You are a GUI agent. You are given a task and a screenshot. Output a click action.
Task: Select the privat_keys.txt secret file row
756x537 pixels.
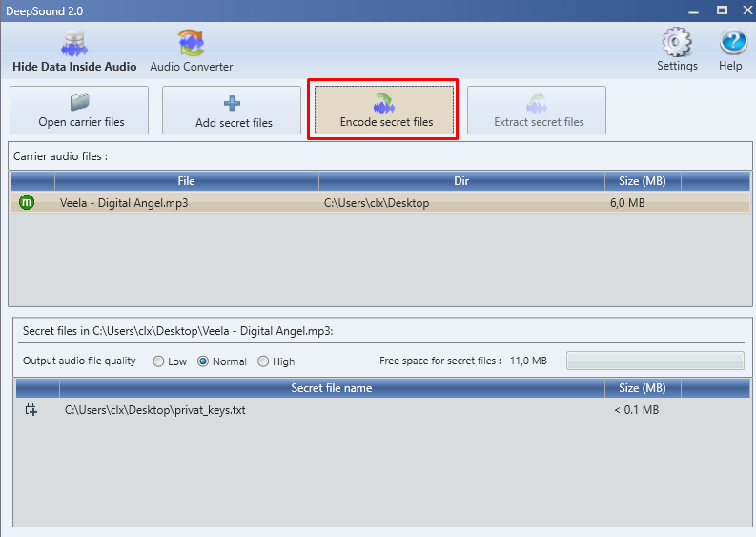(x=383, y=410)
